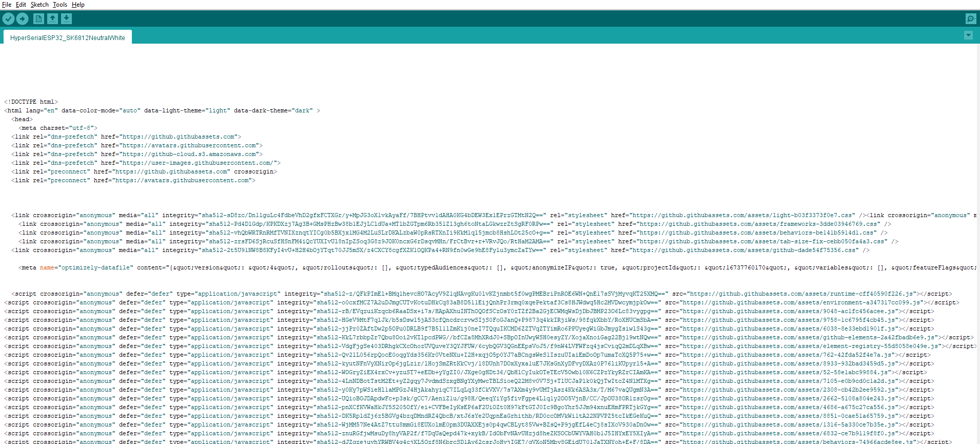Click the tab-size-fix-cebb050fa4a3.css stylesheet line
This screenshot has width=980, height=444.
pos(459,242)
